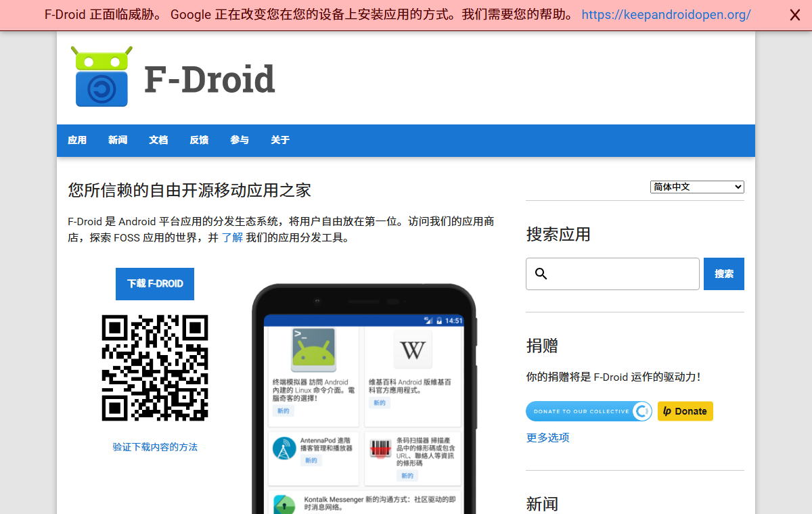
Task: Click the Kontalk Messenger description text
Action: pyautogui.click(x=379, y=503)
